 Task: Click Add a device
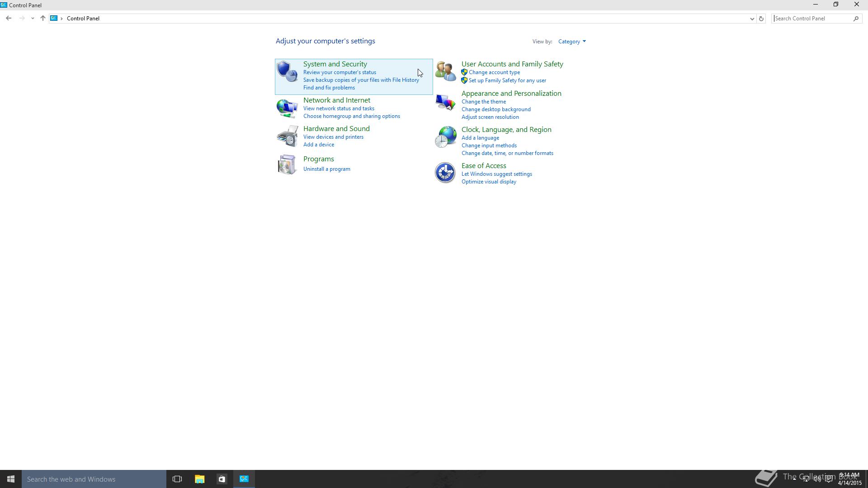click(x=319, y=145)
